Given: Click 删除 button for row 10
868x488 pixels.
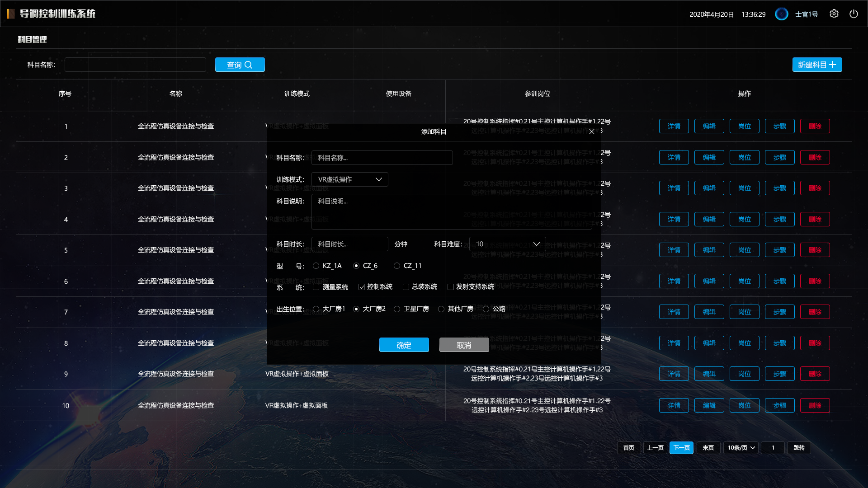Looking at the screenshot, I should pyautogui.click(x=815, y=405).
